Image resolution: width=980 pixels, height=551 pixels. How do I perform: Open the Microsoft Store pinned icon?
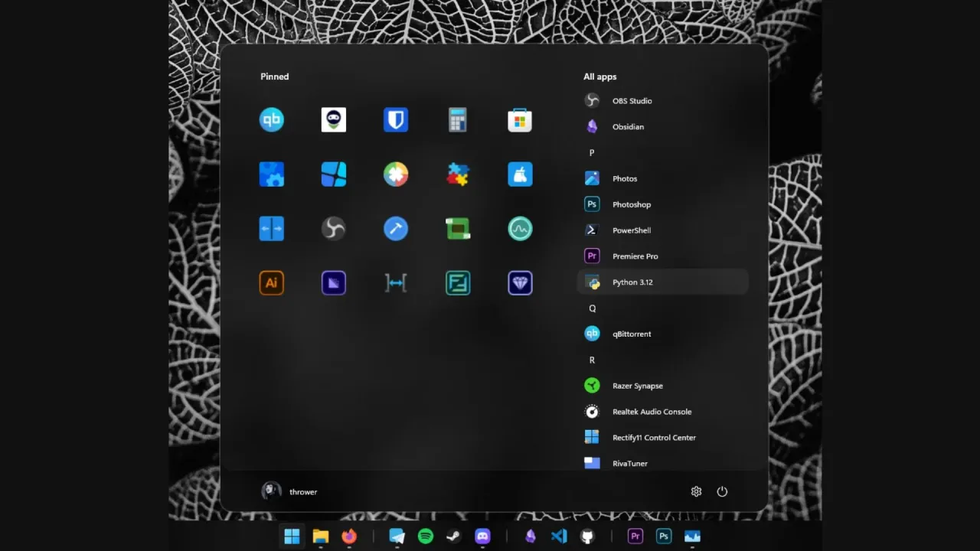pyautogui.click(x=520, y=119)
